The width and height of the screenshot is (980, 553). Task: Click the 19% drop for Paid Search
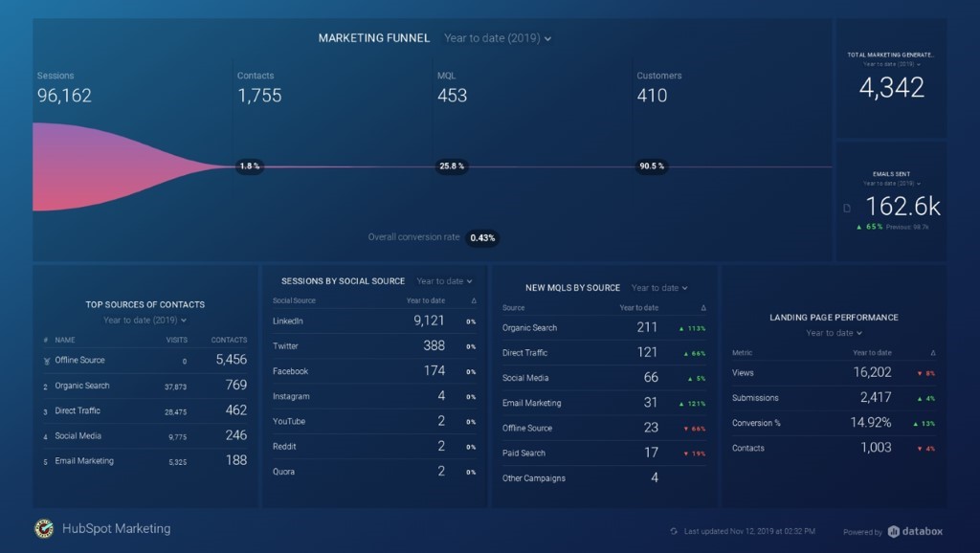695,453
